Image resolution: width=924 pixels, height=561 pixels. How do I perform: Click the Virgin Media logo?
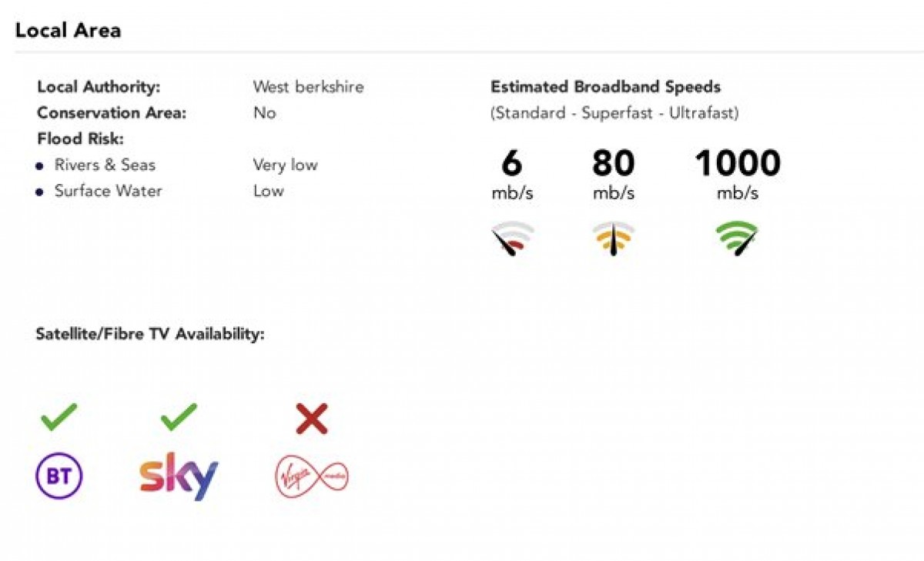tap(312, 476)
